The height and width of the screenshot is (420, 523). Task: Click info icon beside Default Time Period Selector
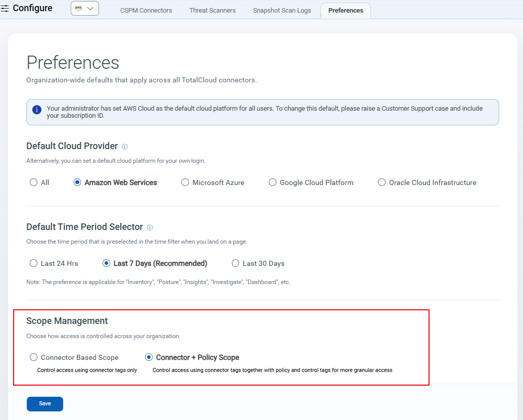150,227
